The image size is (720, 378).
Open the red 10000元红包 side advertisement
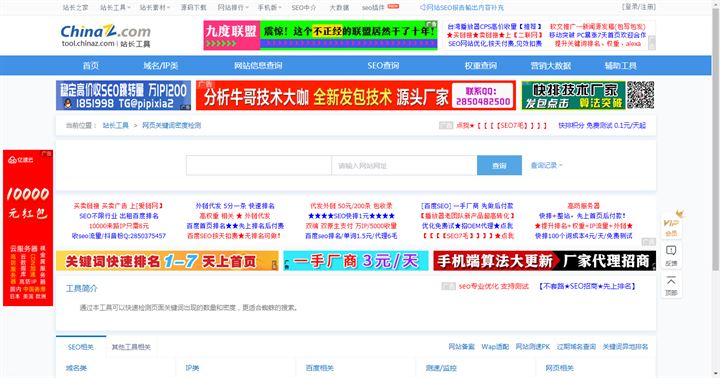pyautogui.click(x=28, y=228)
